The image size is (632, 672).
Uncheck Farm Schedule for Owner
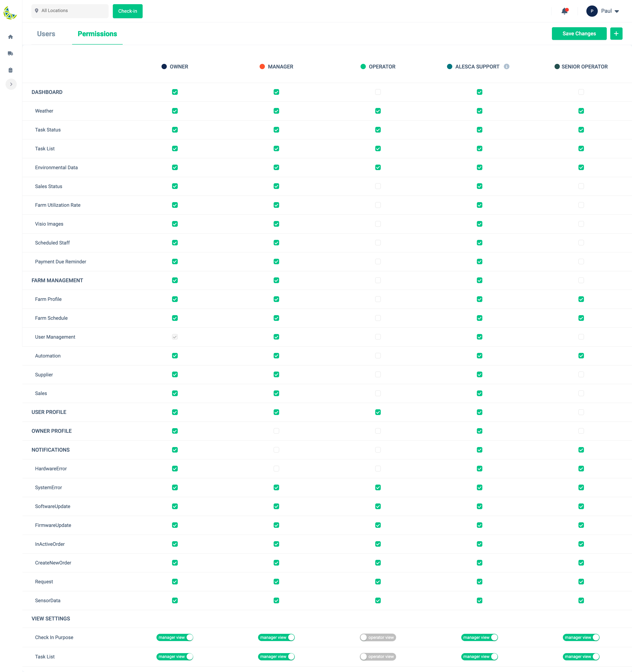[x=175, y=318]
